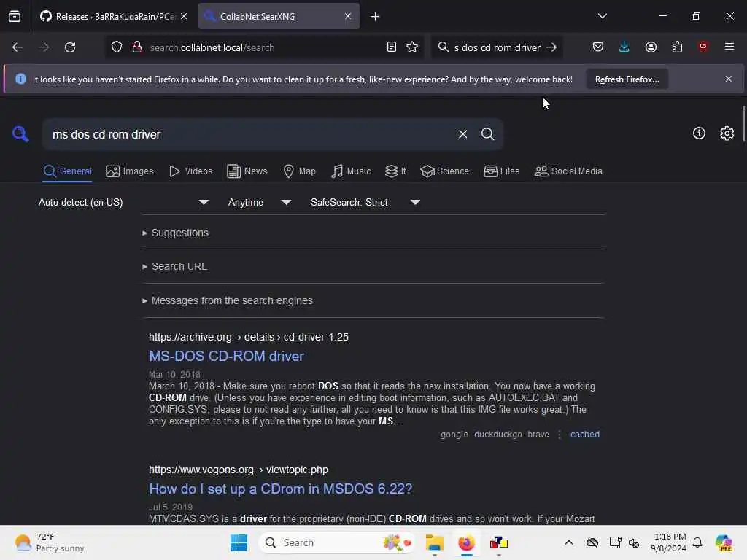Open File Explorer from taskbar
The image size is (747, 560).
click(435, 542)
